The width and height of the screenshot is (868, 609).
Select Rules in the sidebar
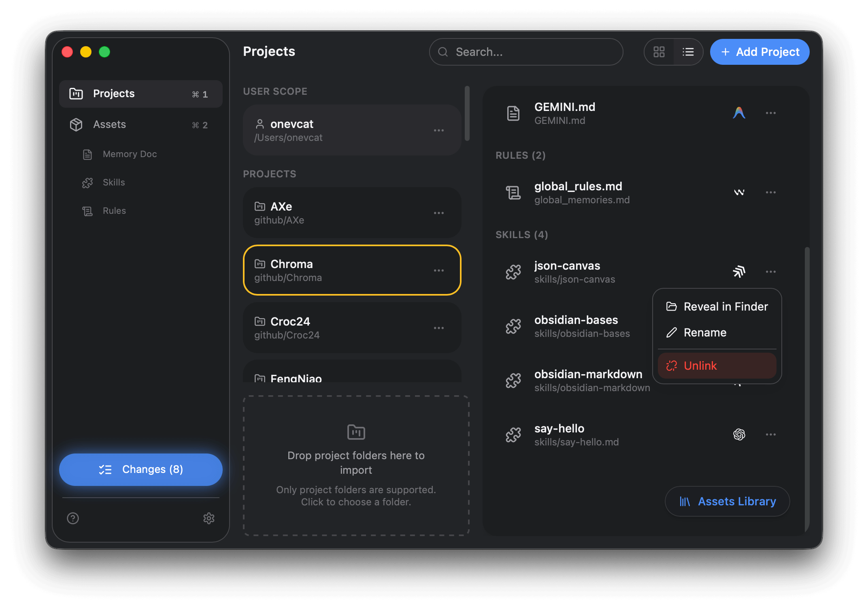pos(114,211)
